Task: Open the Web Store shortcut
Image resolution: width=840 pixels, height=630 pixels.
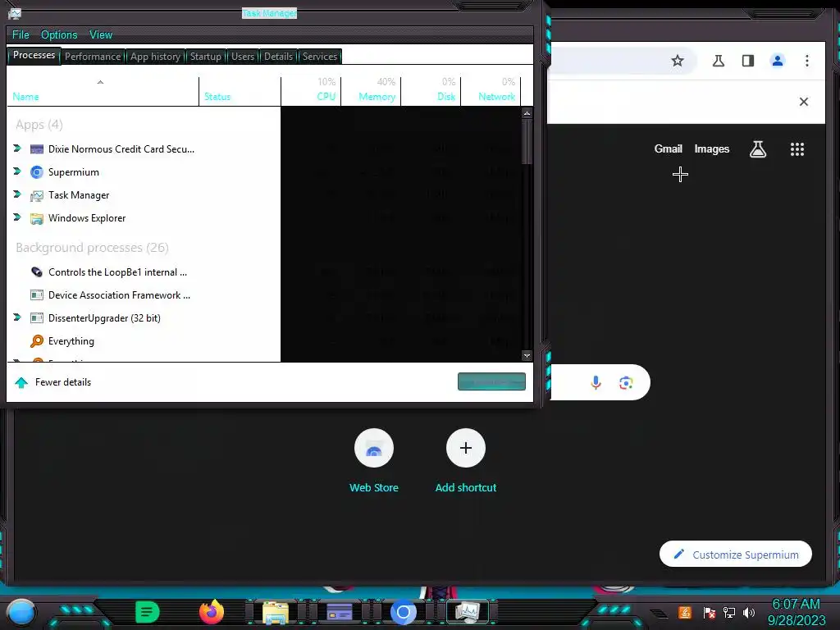Action: (x=374, y=461)
